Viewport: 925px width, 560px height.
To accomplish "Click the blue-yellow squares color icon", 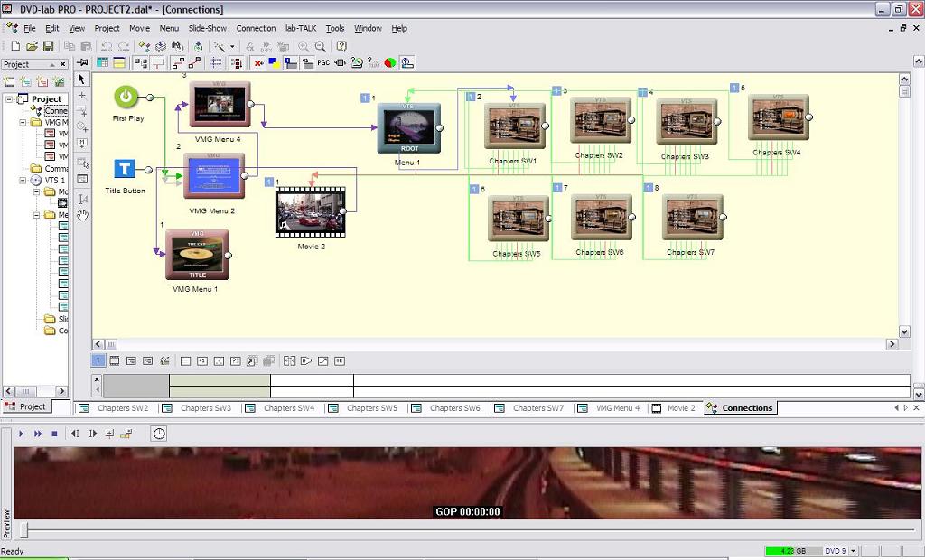I will point(275,62).
